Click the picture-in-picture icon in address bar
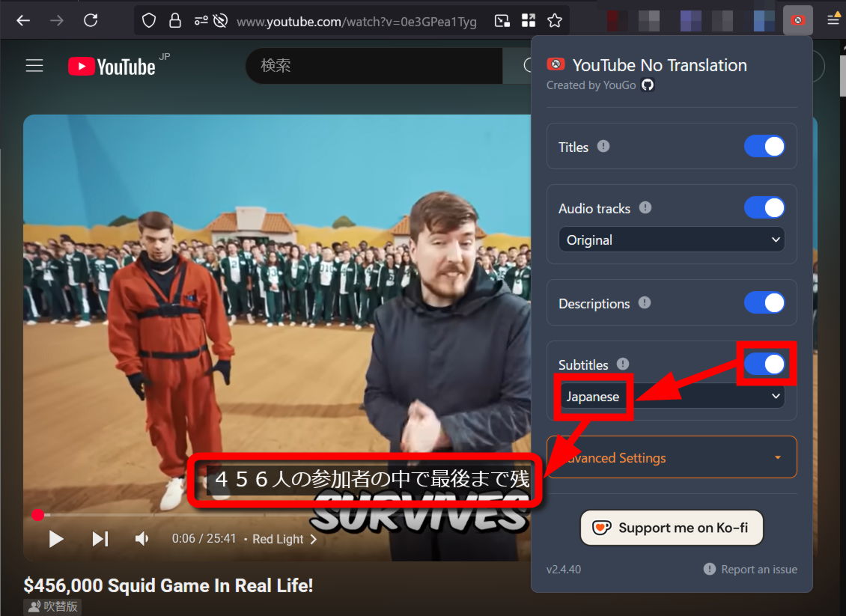The height and width of the screenshot is (616, 846). (x=502, y=21)
